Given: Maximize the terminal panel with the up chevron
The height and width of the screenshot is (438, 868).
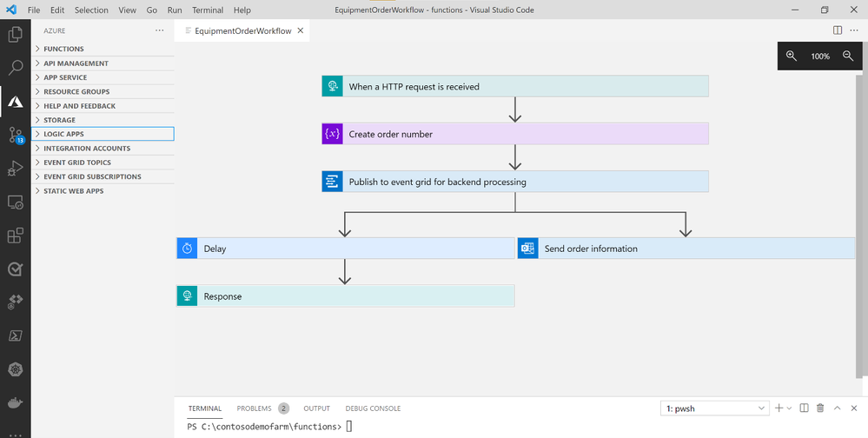Looking at the screenshot, I should pyautogui.click(x=837, y=408).
